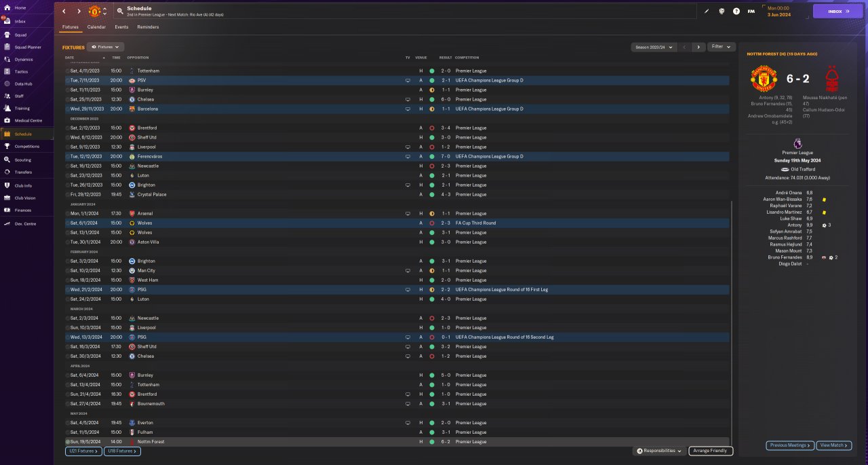This screenshot has height=465, width=868.
Task: Go back with the left arrow
Action: [x=64, y=12]
